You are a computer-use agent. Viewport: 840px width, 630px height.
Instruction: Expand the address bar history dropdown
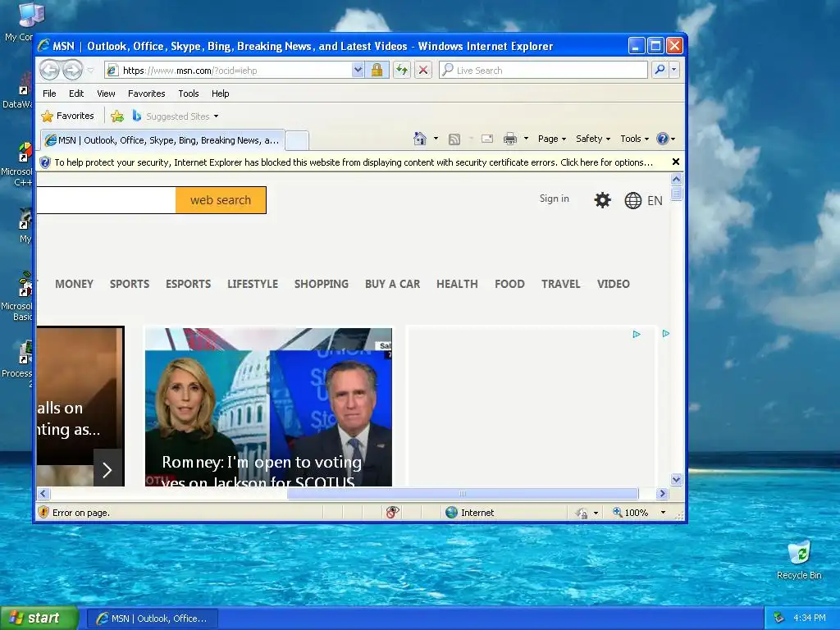point(358,71)
